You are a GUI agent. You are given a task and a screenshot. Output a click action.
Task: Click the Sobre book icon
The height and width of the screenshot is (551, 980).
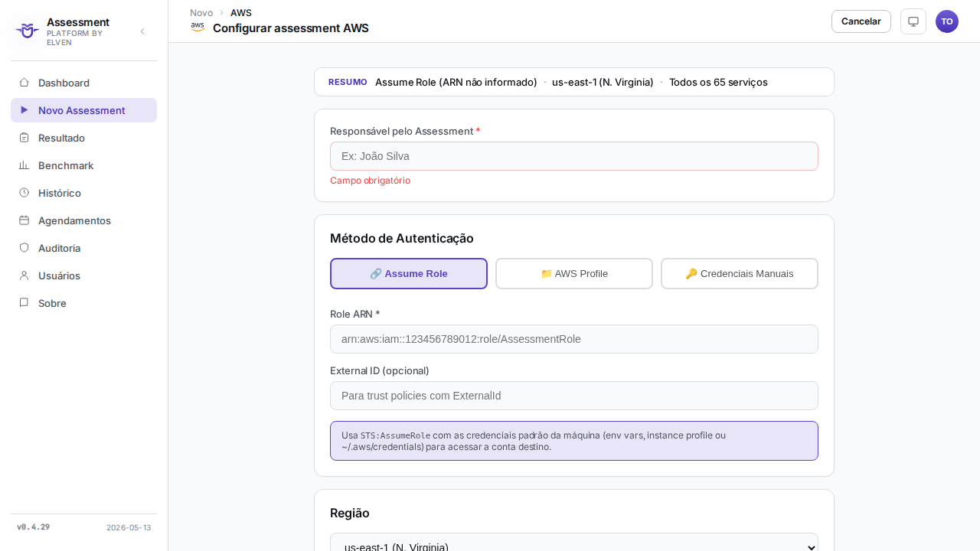point(24,303)
